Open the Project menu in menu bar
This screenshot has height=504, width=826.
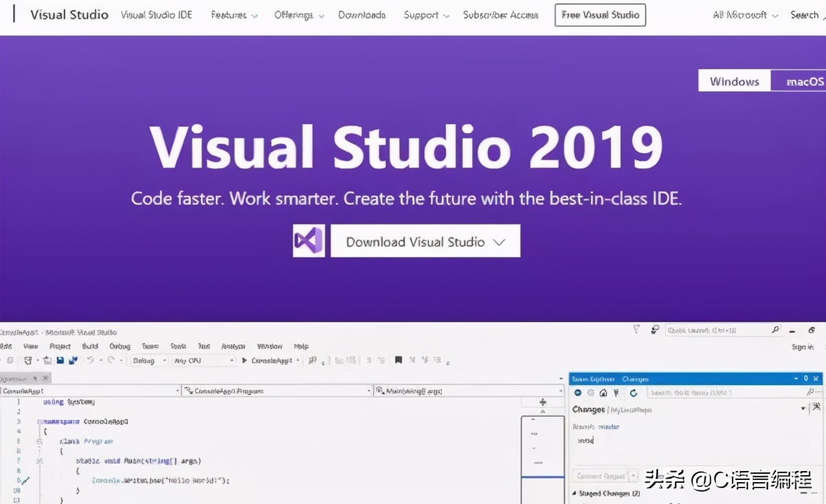tap(60, 347)
